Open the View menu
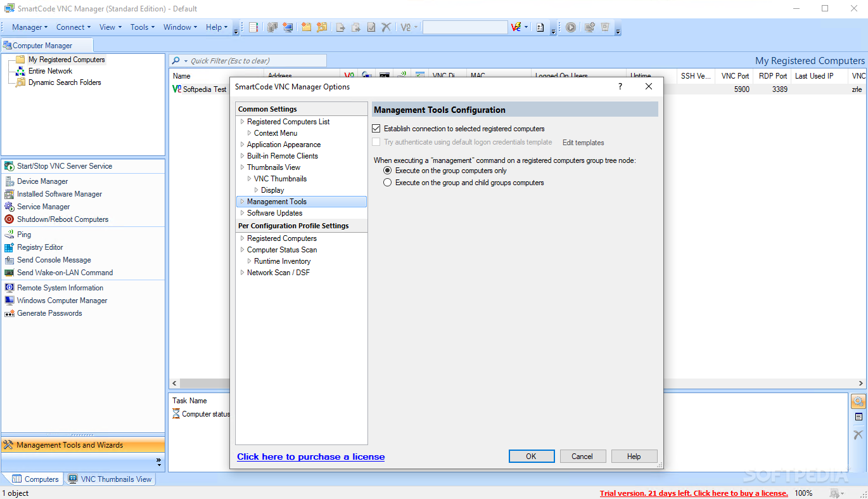The height and width of the screenshot is (499, 868). tap(110, 27)
